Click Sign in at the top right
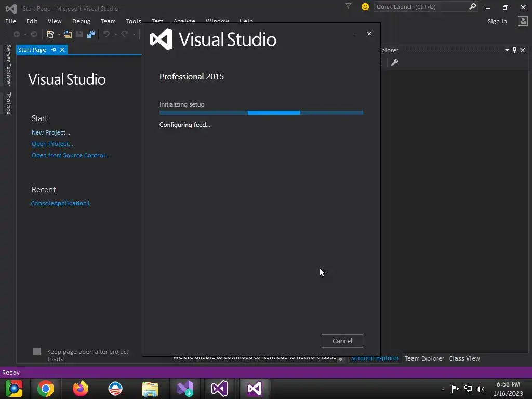The width and height of the screenshot is (532, 399). (497, 21)
